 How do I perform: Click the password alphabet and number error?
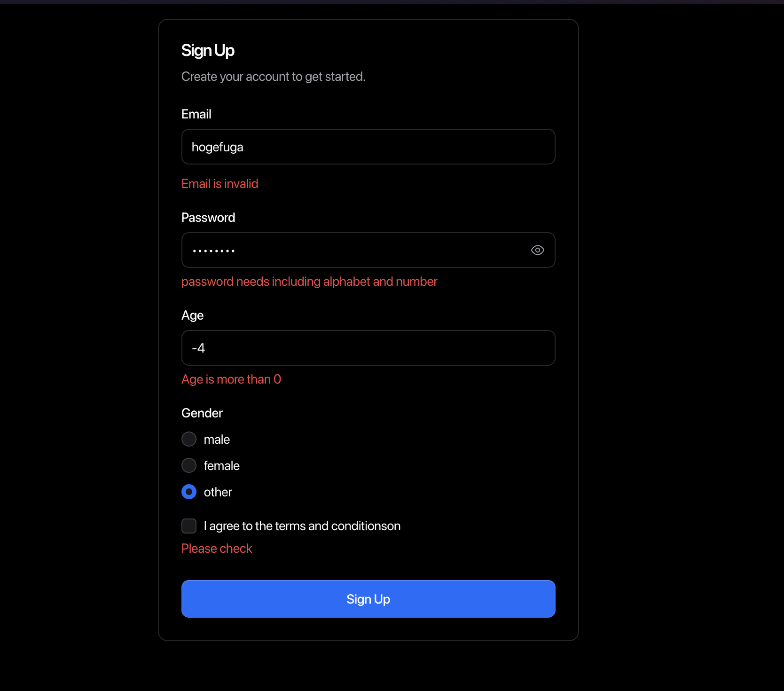(x=309, y=281)
